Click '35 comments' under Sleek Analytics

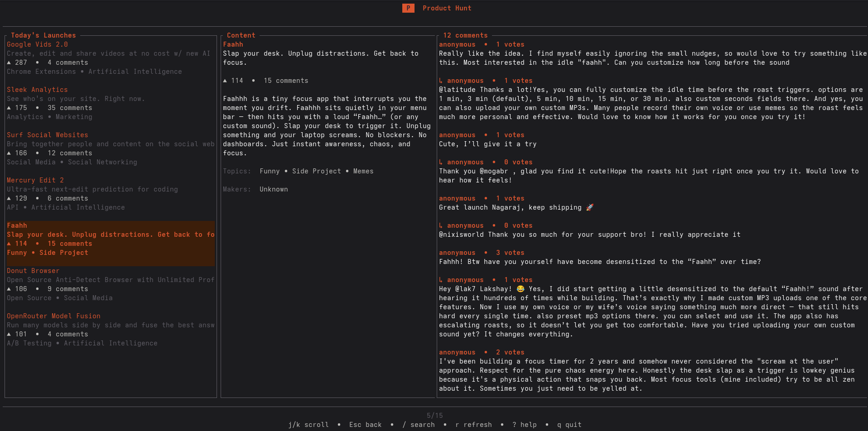(x=70, y=108)
